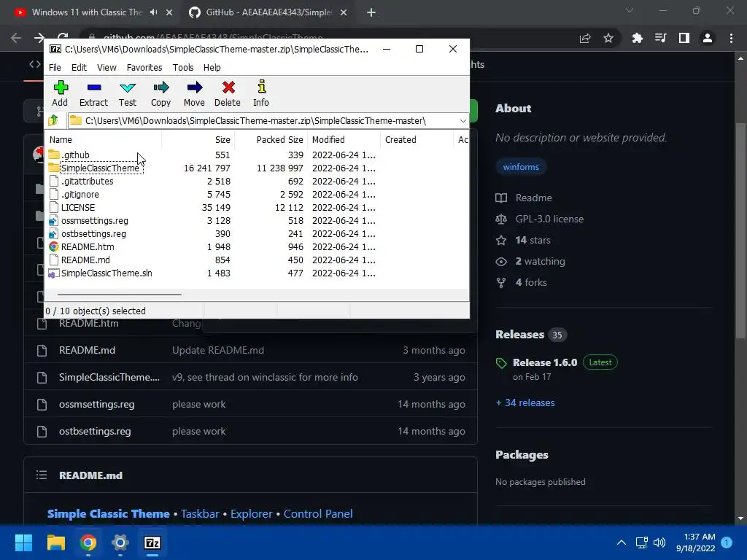The image size is (747, 560).
Task: Click the Add toolbar icon in 7-Zip
Action: (x=60, y=93)
